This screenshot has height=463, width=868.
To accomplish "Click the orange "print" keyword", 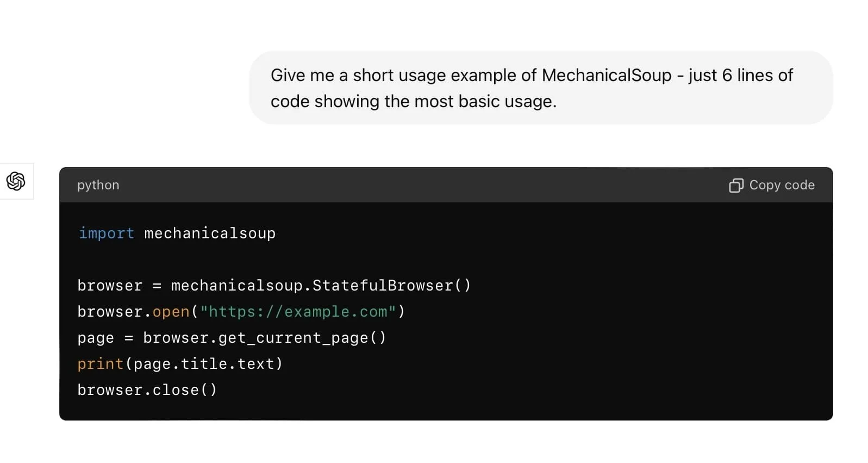I will pyautogui.click(x=101, y=364).
